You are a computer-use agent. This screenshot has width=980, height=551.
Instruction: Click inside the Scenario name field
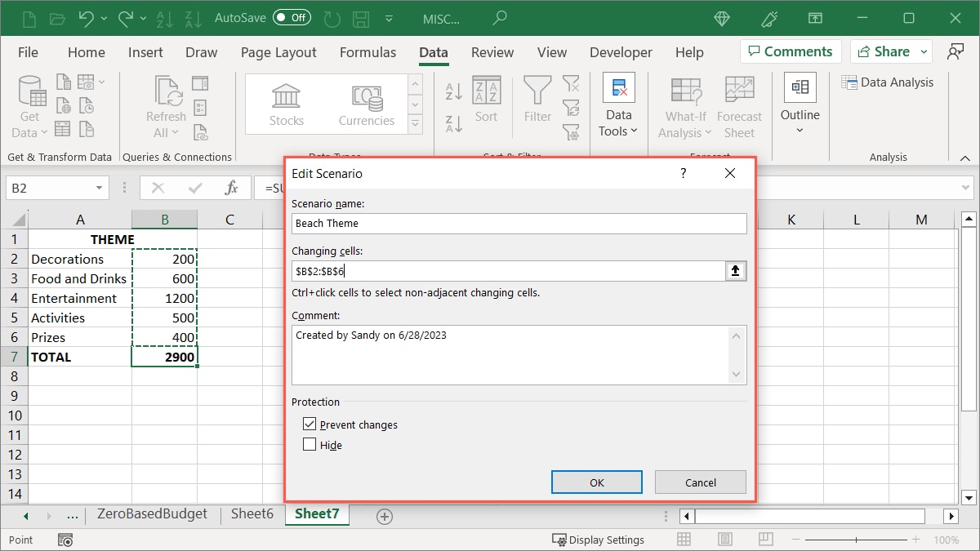click(519, 223)
